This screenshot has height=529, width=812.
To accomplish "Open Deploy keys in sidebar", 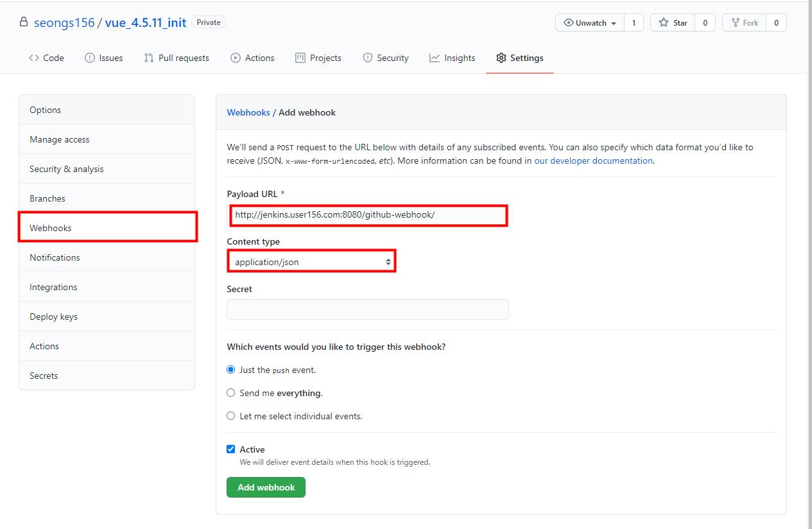I will pos(107,317).
